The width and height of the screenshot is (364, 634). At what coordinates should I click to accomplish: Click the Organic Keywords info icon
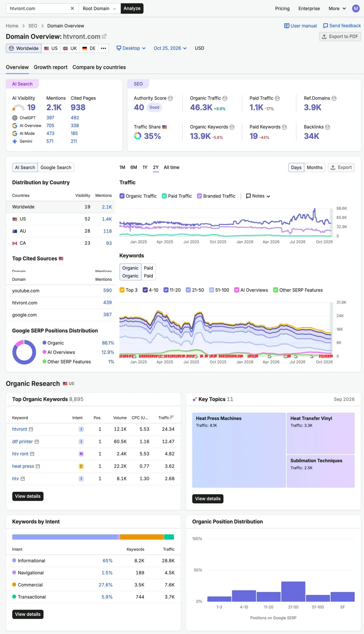pyautogui.click(x=232, y=127)
